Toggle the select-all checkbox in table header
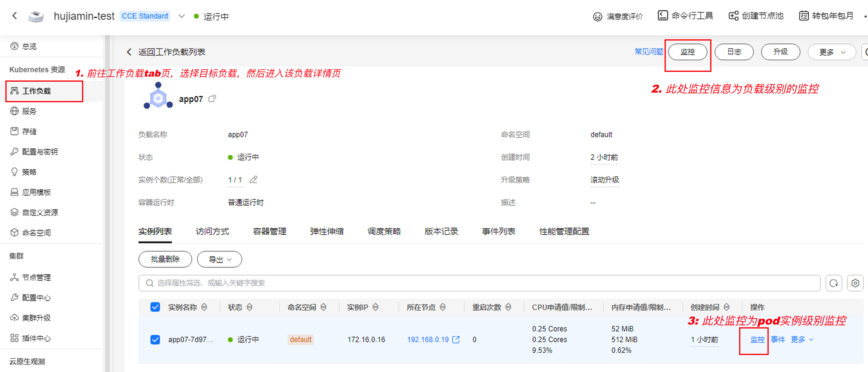Viewport: 868px width, 372px height. pos(155,307)
